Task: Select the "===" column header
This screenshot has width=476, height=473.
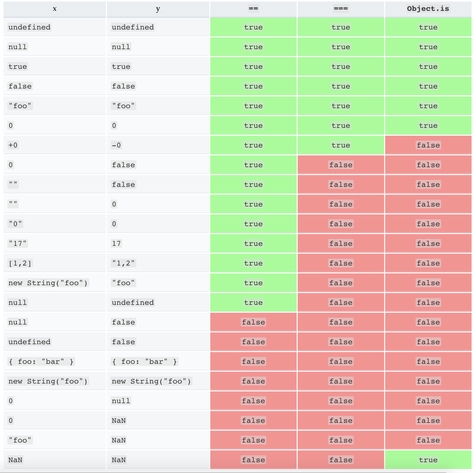Action: (341, 9)
